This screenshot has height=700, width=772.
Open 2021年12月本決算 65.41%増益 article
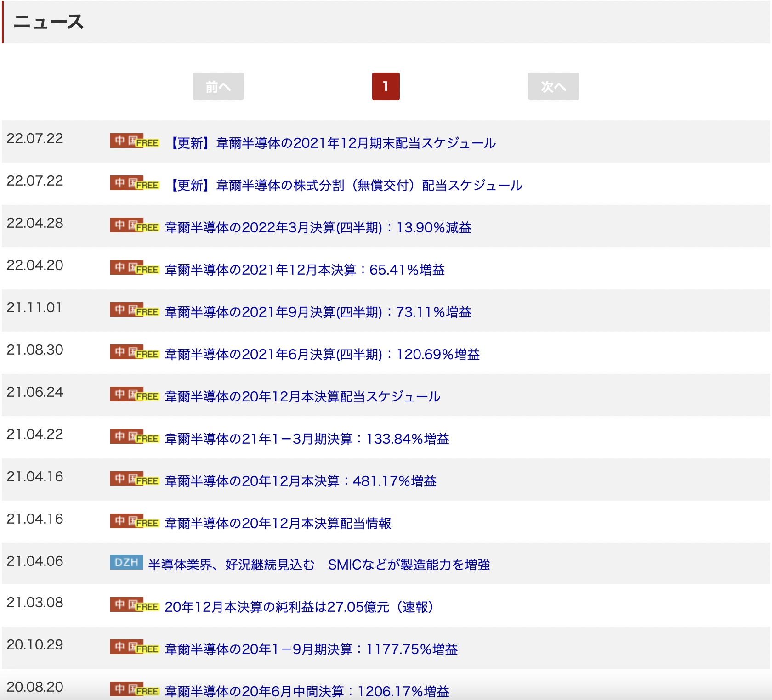point(305,270)
